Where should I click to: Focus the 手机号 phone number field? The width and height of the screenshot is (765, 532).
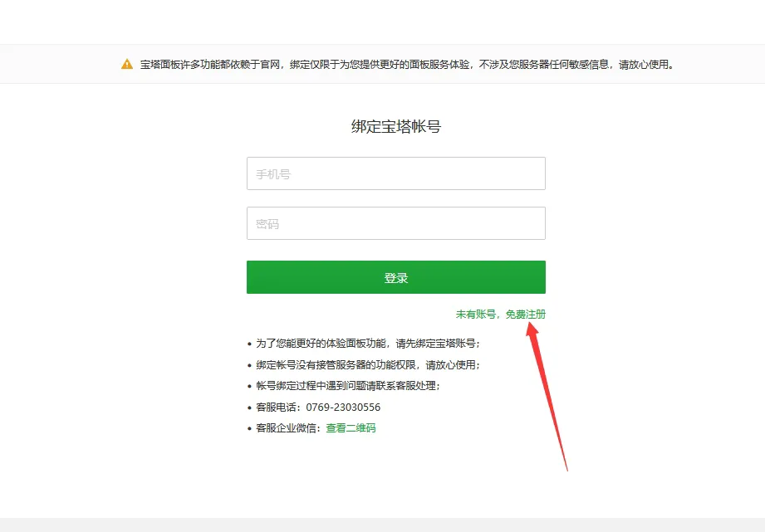(395, 173)
